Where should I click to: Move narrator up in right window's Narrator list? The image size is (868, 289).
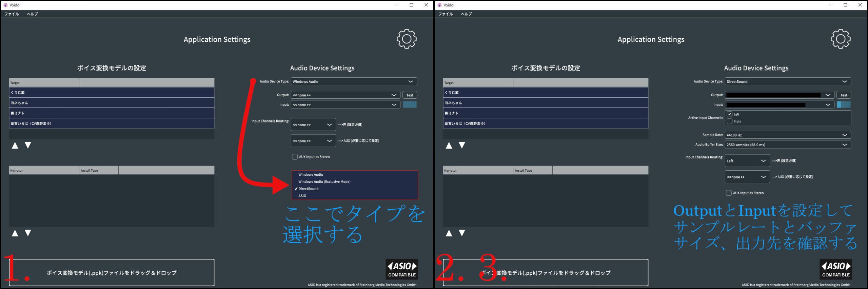449,233
